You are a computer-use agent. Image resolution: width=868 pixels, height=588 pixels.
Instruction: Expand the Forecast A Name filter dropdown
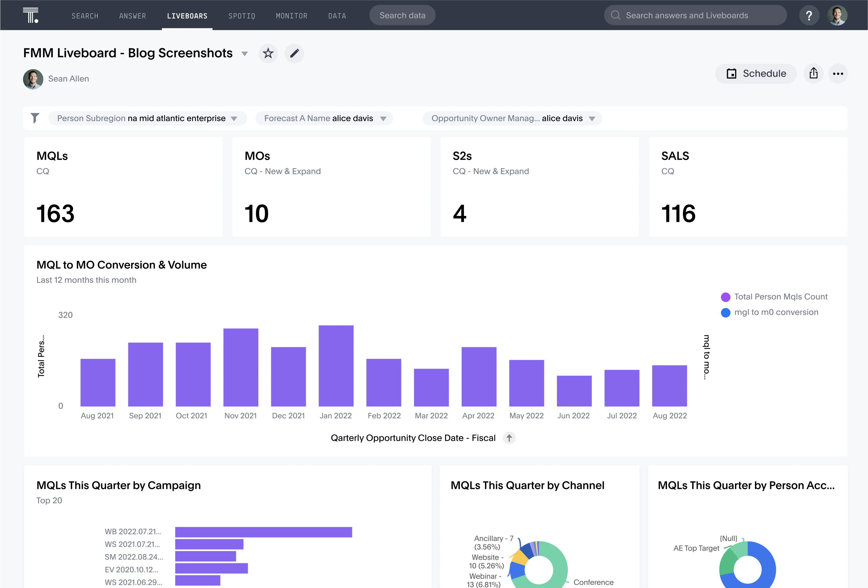point(383,118)
